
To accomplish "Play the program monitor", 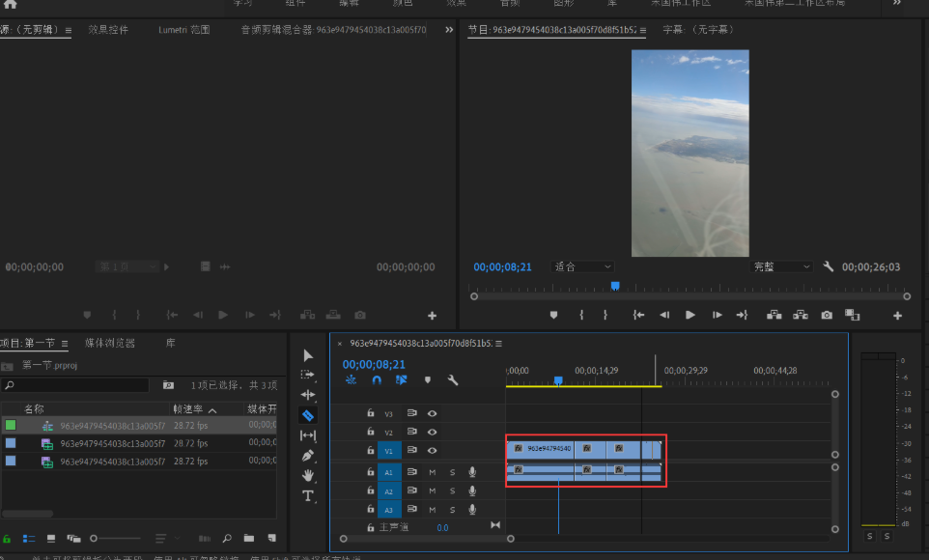I will click(690, 316).
